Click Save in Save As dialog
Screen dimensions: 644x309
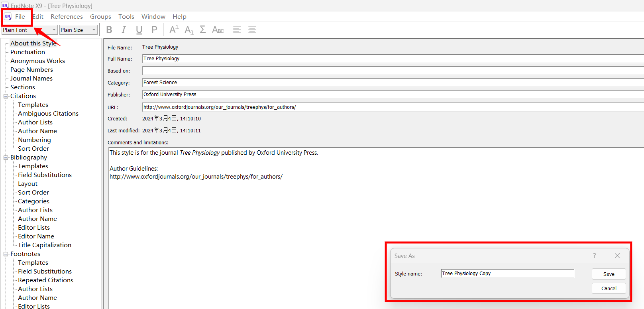click(x=609, y=274)
